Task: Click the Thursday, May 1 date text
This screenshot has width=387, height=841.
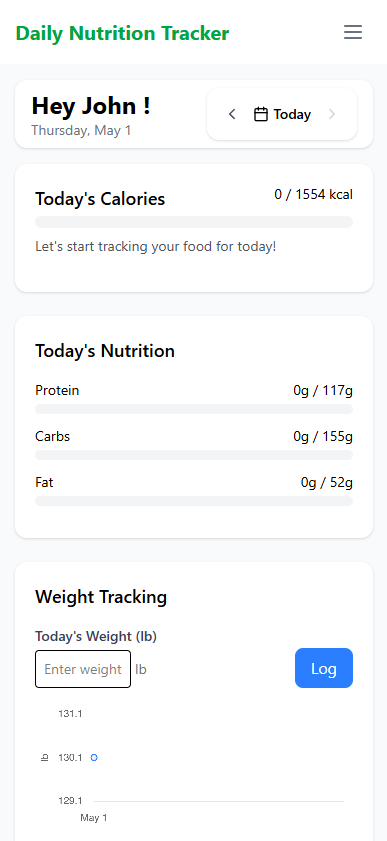Action: click(x=81, y=130)
